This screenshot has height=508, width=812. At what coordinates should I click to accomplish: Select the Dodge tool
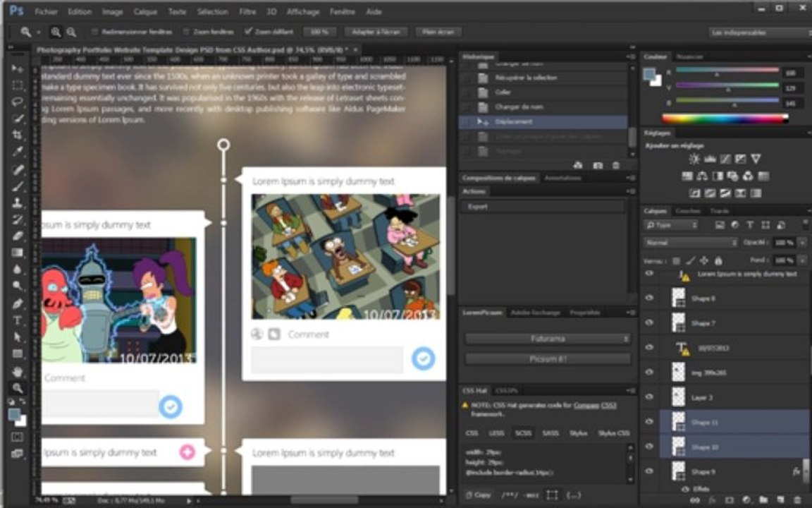pyautogui.click(x=17, y=286)
